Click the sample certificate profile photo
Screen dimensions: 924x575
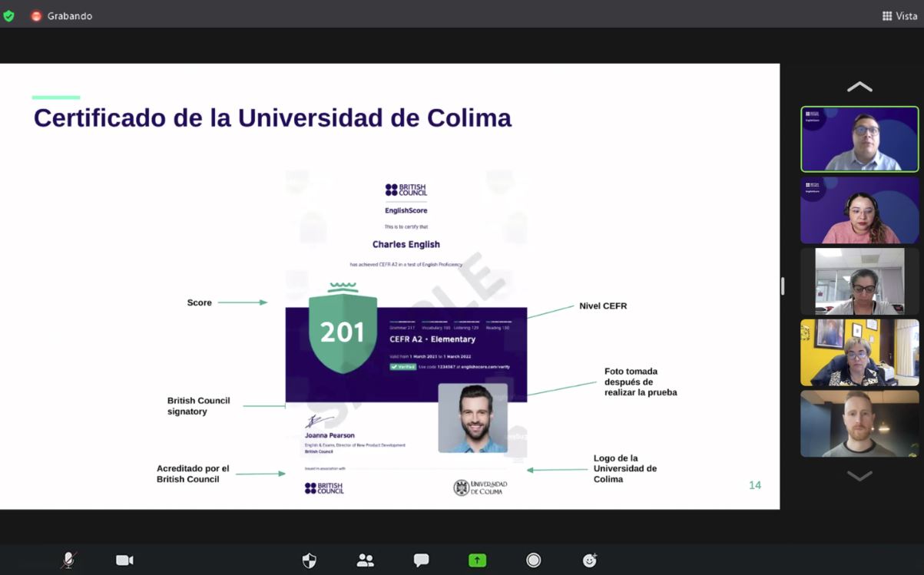click(472, 418)
